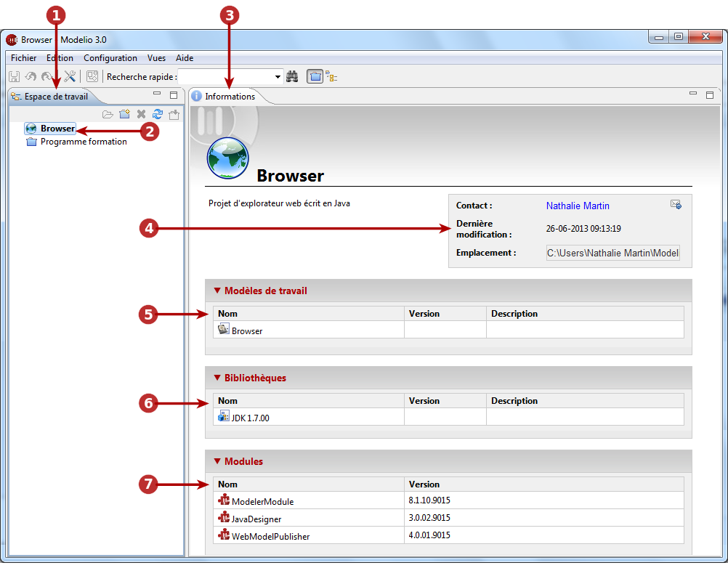Click the delete project X icon

[141, 114]
